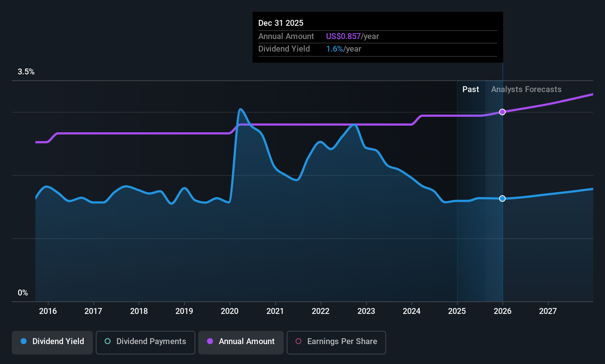Toggle the Annual Amount series
Viewport: 605px width, 364px height.
241,343
